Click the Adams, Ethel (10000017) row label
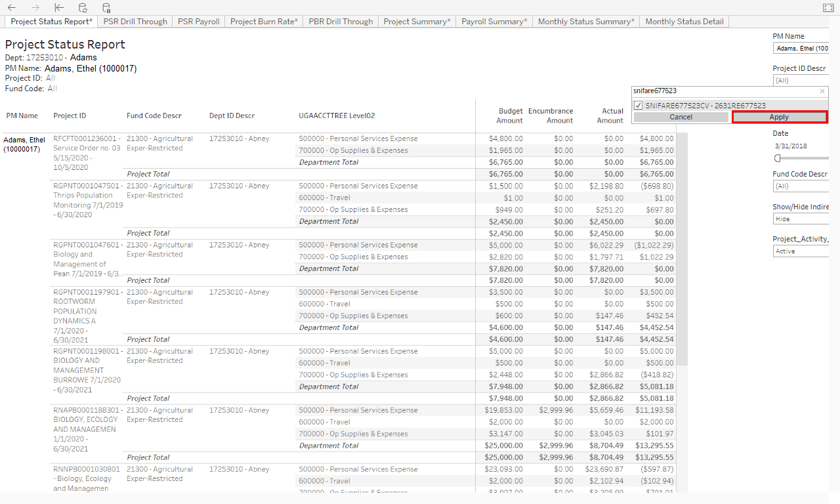The image size is (840, 504). (25, 144)
